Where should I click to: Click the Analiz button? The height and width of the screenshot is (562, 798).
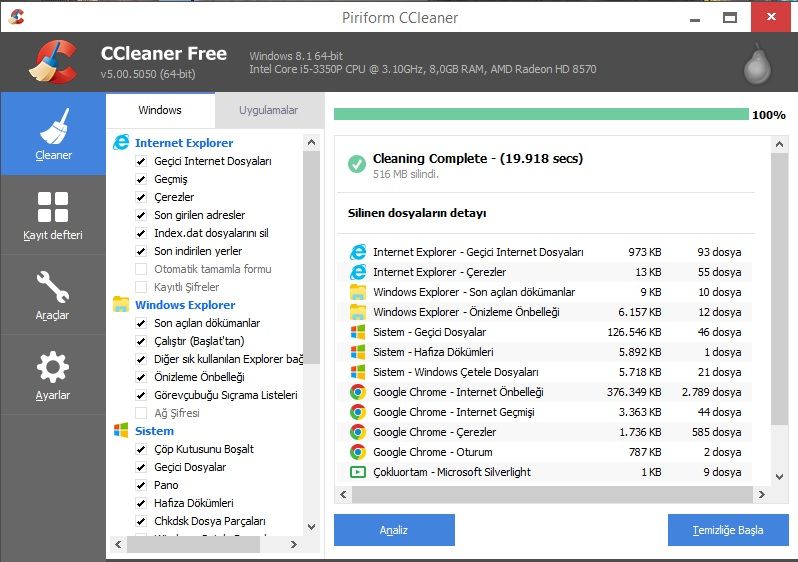[x=394, y=530]
